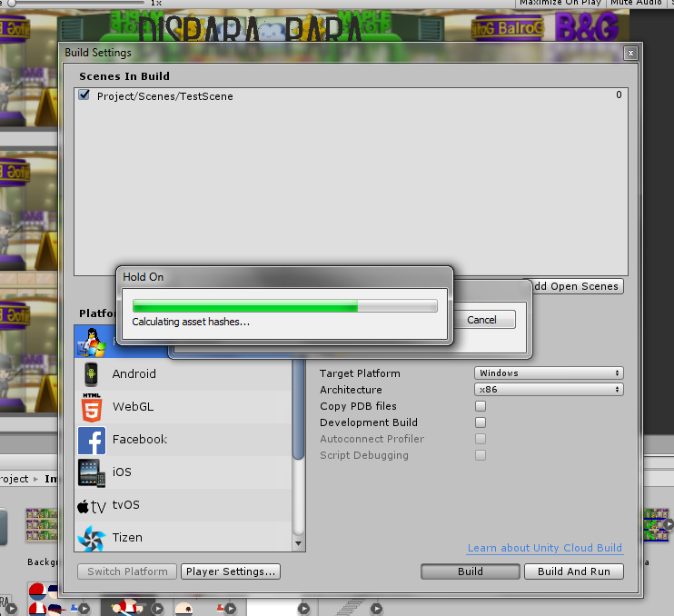Viewport: 674px width, 616px height.
Task: Open Player Settings
Action: tap(231, 571)
